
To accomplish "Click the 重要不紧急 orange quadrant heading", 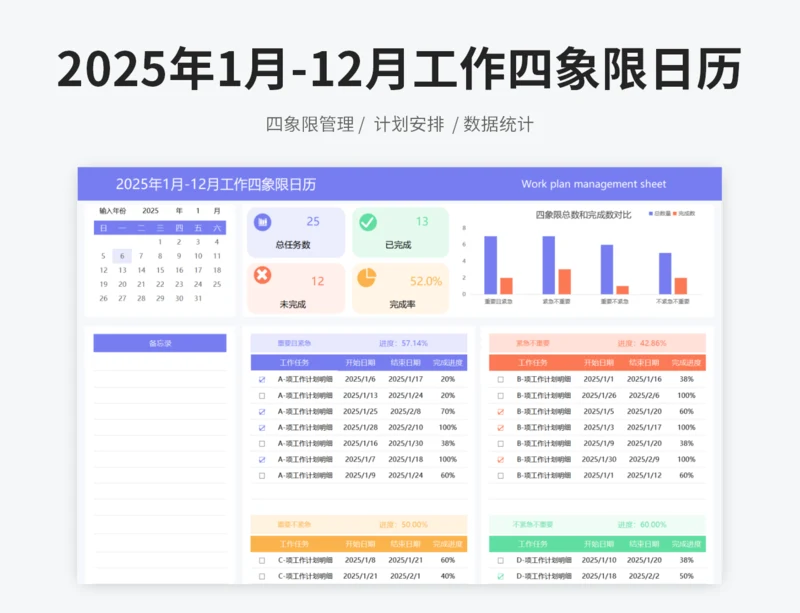I will click(294, 525).
